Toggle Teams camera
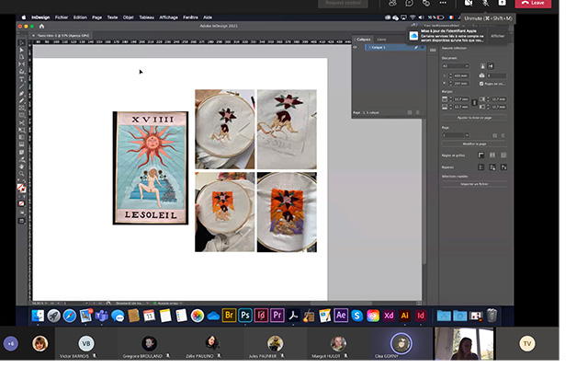 point(469,3)
